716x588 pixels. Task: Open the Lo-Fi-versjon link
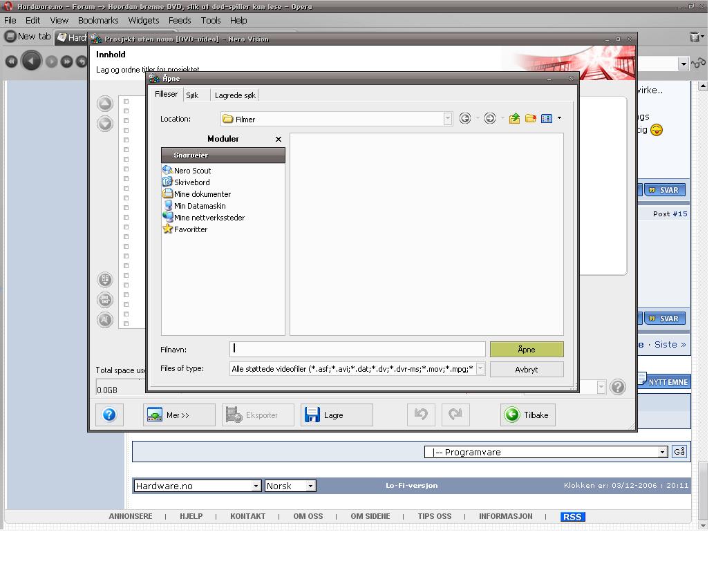(411, 485)
